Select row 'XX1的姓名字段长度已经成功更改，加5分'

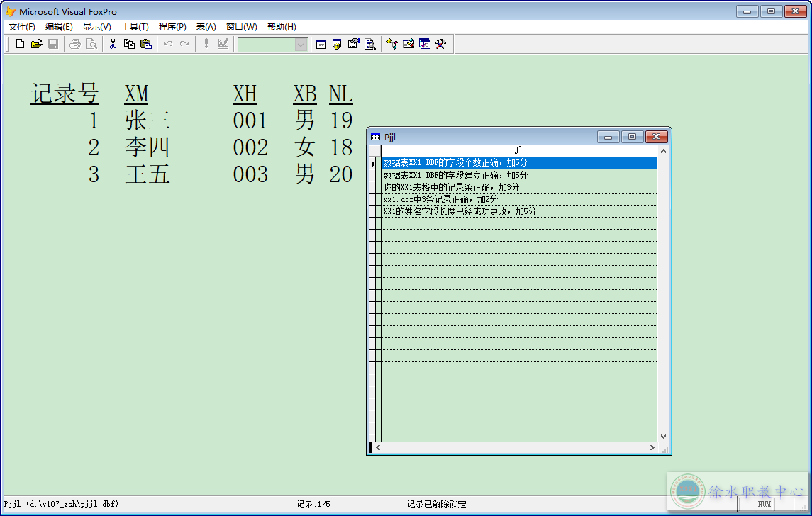pyautogui.click(x=519, y=211)
